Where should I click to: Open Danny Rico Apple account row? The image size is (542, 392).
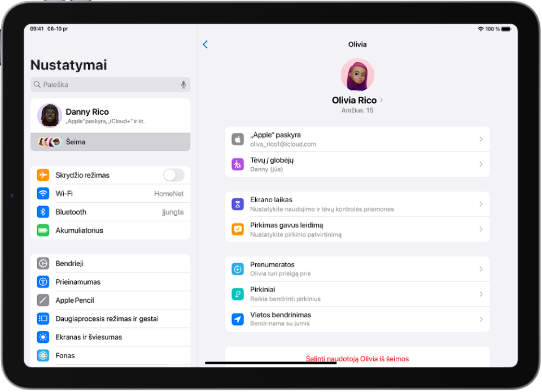click(110, 116)
